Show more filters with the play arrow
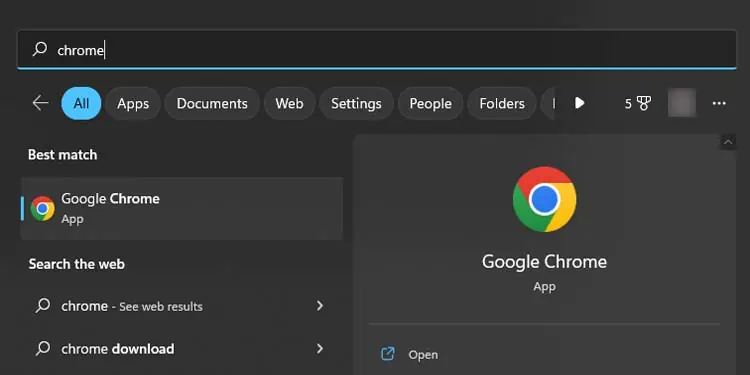 coord(579,103)
